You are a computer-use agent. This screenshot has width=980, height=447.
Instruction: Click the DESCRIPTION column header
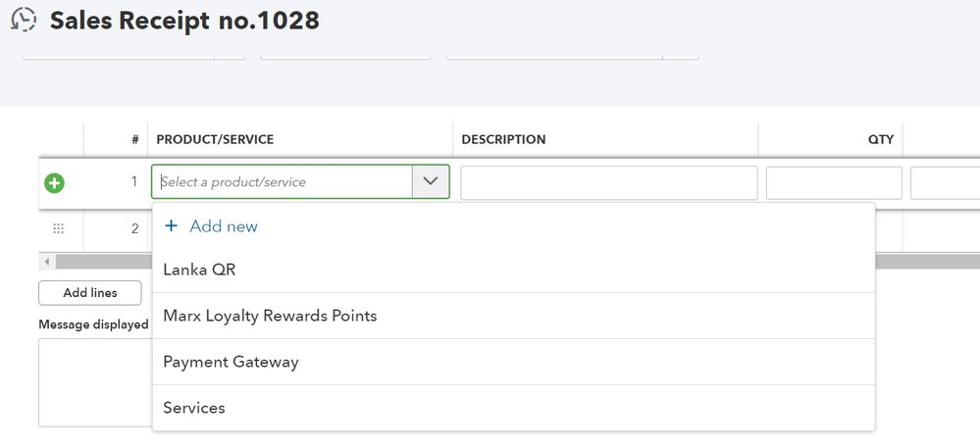pyautogui.click(x=503, y=140)
